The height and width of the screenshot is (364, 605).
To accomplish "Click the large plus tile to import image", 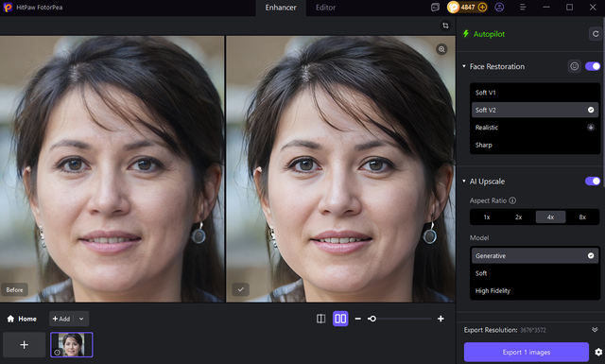I will 24,344.
